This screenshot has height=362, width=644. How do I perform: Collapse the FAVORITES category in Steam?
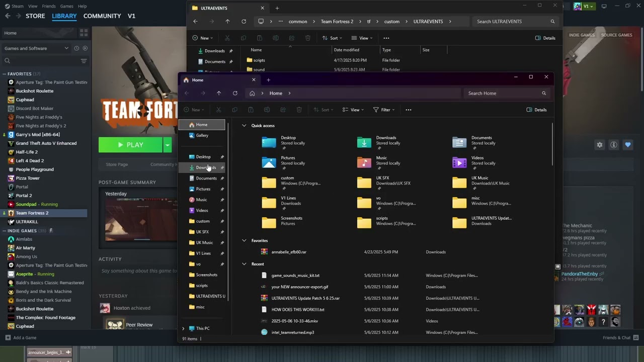(x=5, y=74)
